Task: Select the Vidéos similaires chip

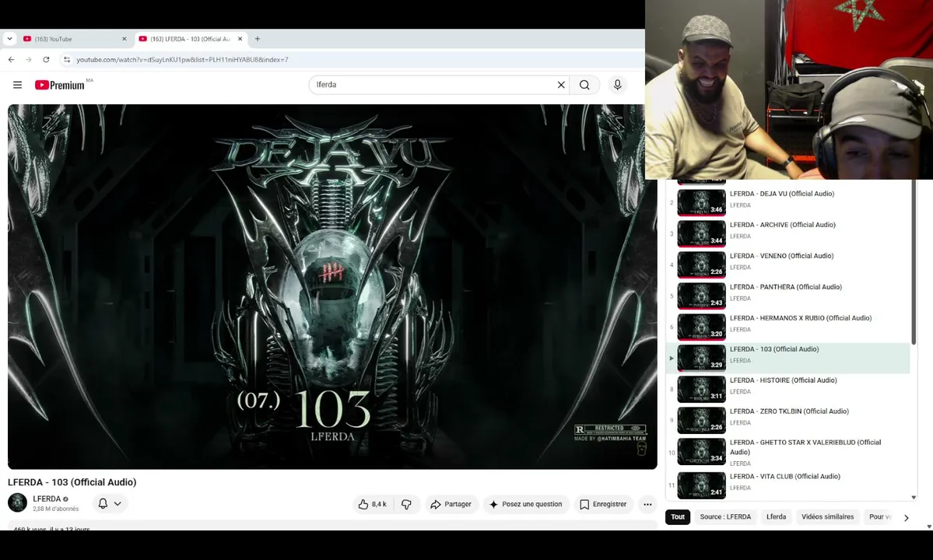Action: tap(827, 516)
